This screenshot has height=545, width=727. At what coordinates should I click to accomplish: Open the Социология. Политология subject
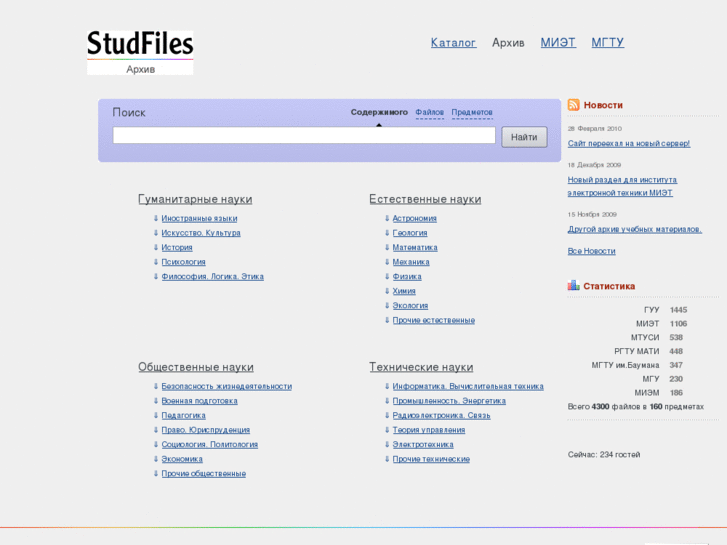(x=210, y=444)
